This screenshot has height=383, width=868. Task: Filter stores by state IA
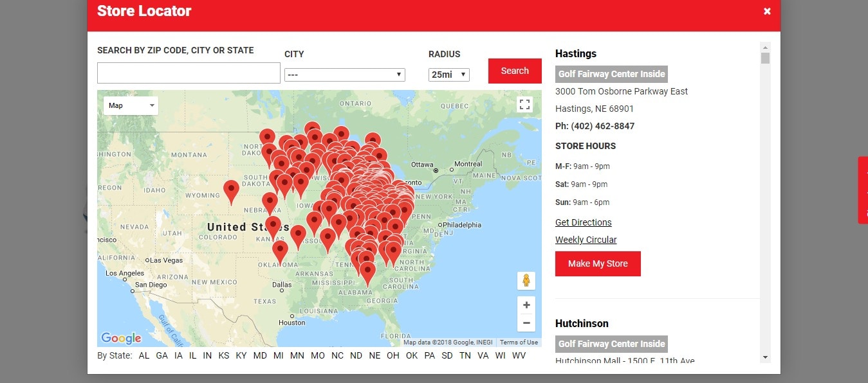(178, 355)
